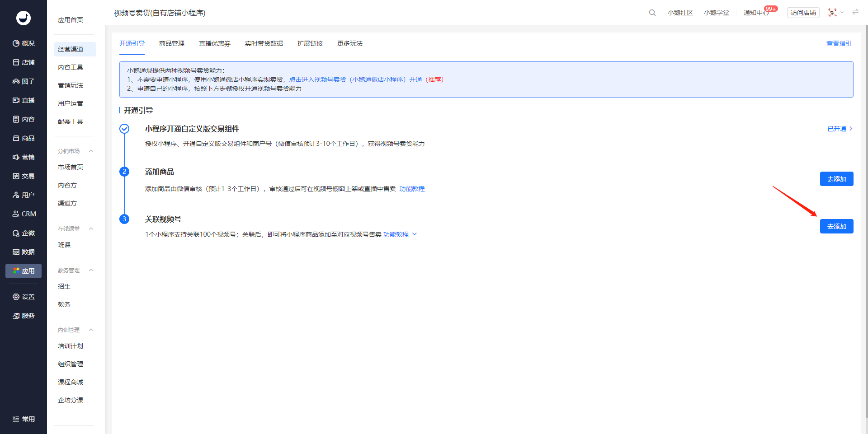Open 功能教程 link under 添加商品
The image size is (868, 434).
[412, 189]
